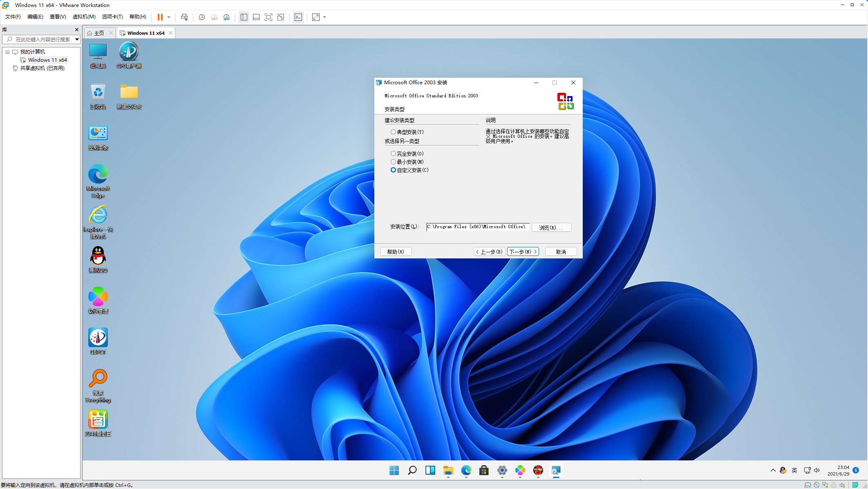Open the 编辑(E) menu
The width and height of the screenshot is (868, 489).
click(x=35, y=17)
